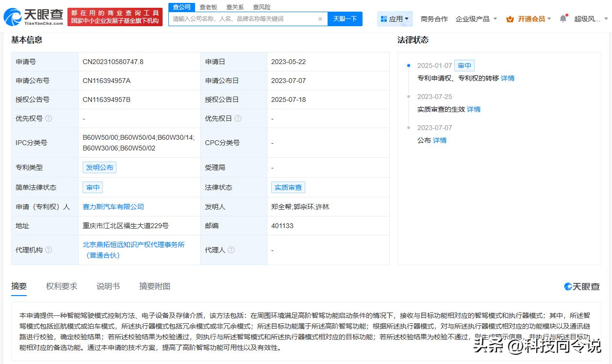Switch to the 摘要 tab
612x364 pixels.
click(x=19, y=286)
